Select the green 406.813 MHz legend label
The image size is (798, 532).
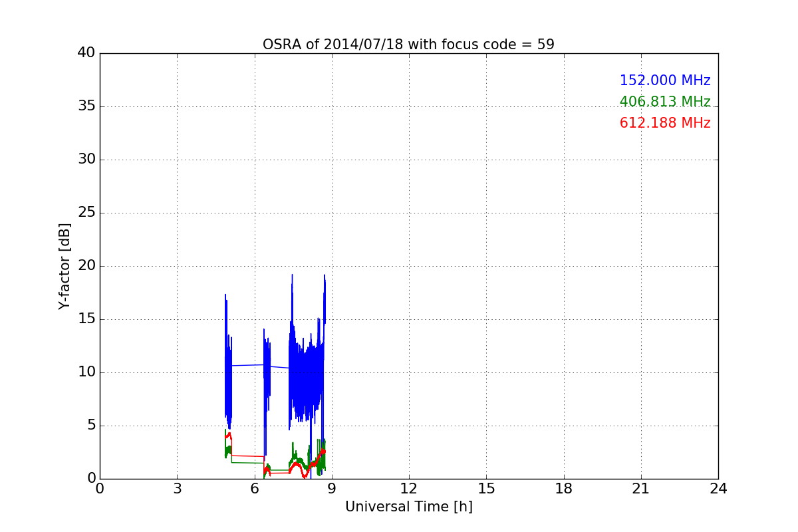tap(665, 102)
